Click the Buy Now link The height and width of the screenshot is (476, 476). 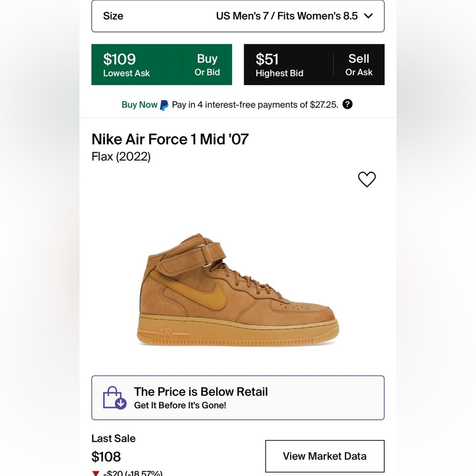[x=139, y=104]
